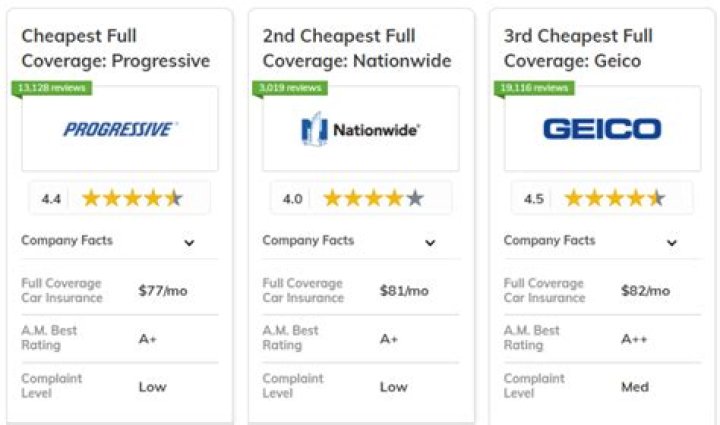Click Geico's Med complaint level value

tap(635, 386)
